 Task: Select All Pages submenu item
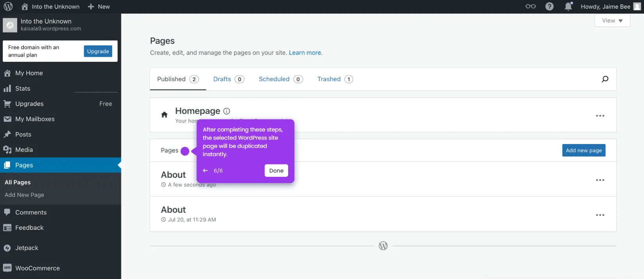tap(18, 182)
